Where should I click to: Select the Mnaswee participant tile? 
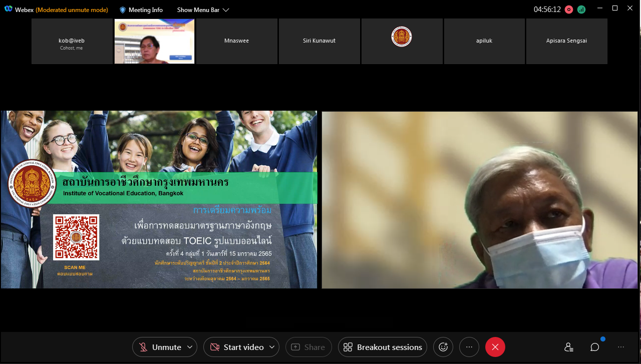pyautogui.click(x=237, y=41)
